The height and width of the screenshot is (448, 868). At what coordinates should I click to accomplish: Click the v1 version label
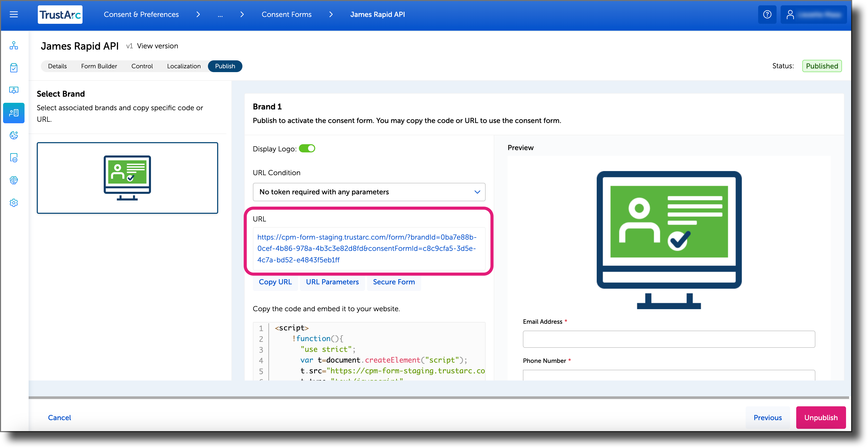click(x=130, y=46)
